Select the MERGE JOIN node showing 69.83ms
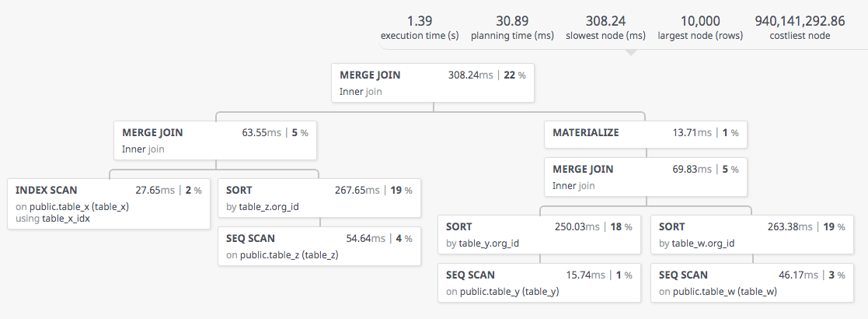 (x=646, y=177)
